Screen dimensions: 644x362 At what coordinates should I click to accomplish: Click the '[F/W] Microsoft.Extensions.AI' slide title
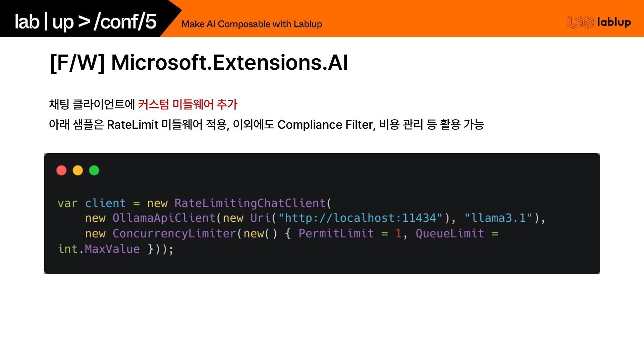tap(199, 62)
